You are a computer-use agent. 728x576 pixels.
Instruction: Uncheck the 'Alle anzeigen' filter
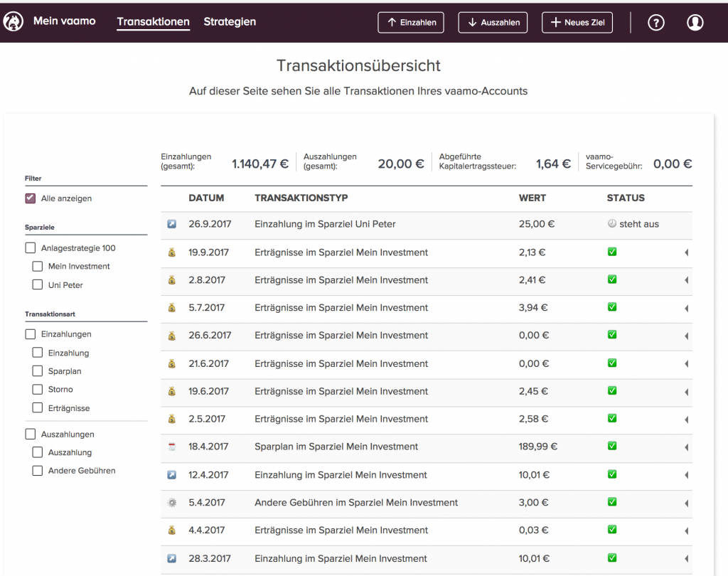click(30, 198)
